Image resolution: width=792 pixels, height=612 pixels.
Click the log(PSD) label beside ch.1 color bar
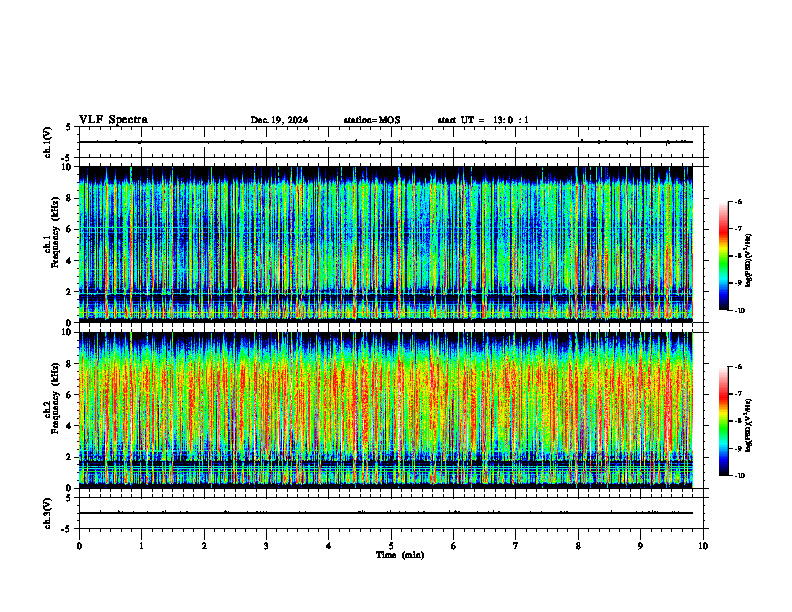750,260
